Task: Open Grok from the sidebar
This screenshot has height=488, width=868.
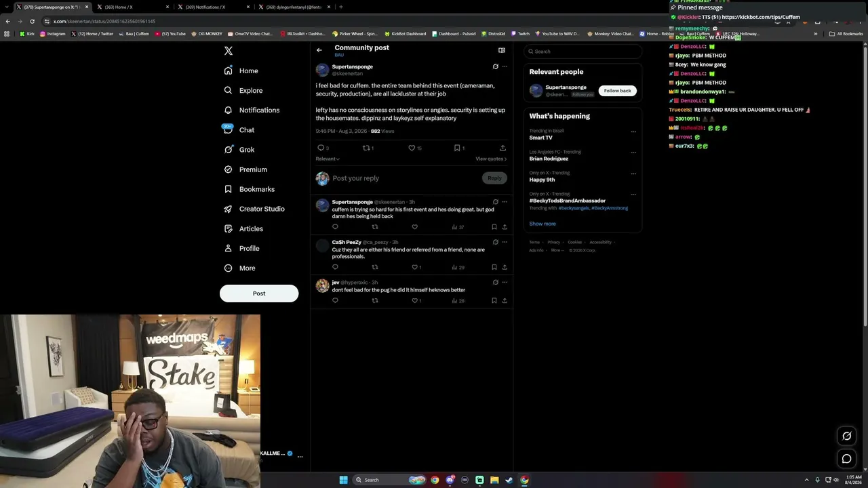Action: [239, 150]
